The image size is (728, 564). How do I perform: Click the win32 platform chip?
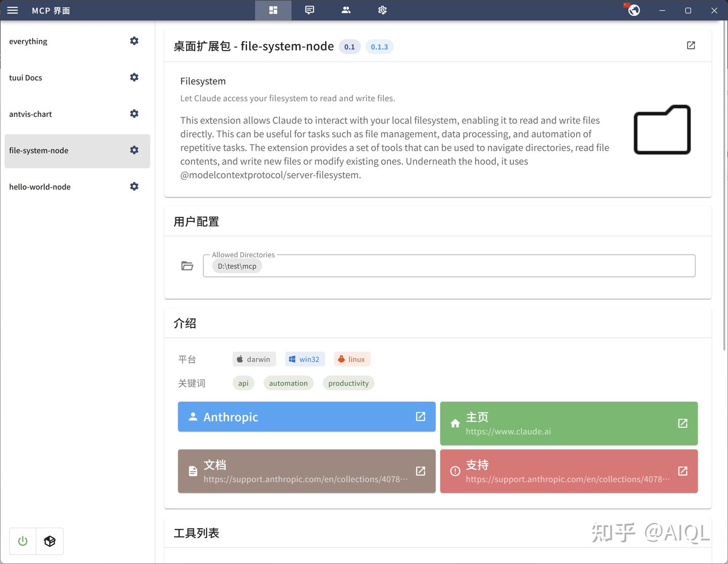[305, 359]
